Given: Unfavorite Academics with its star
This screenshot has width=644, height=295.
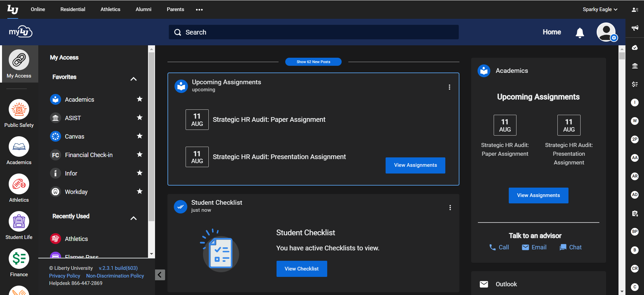Looking at the screenshot, I should point(140,99).
